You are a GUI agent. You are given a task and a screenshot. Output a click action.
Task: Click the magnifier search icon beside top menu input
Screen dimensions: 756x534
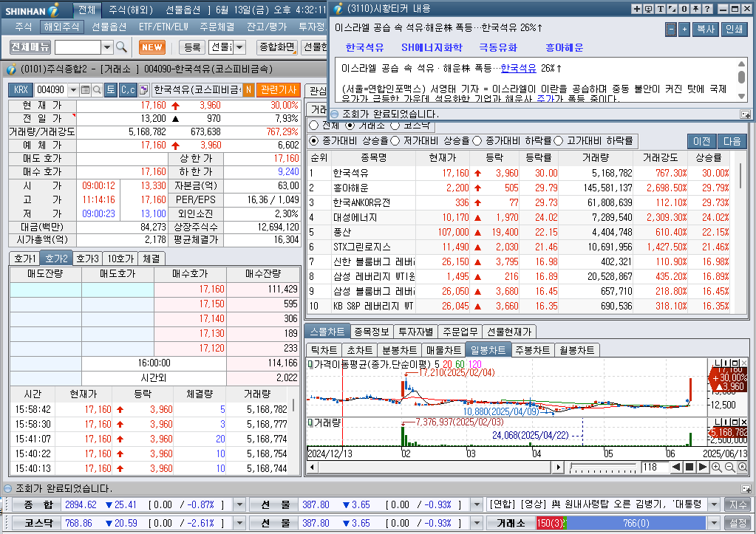pyautogui.click(x=121, y=47)
